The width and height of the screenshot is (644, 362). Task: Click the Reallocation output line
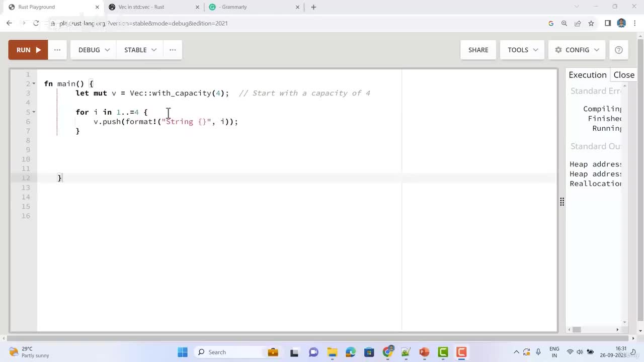596,184
